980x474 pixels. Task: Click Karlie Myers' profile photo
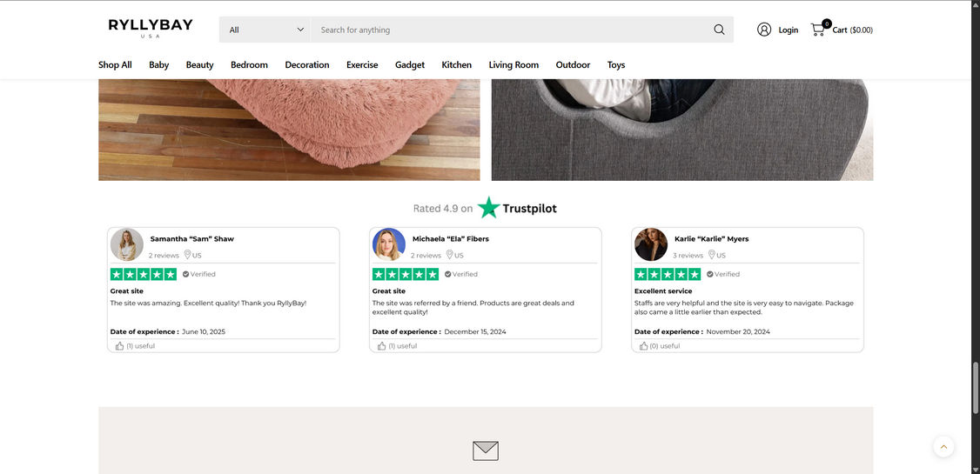coord(651,244)
